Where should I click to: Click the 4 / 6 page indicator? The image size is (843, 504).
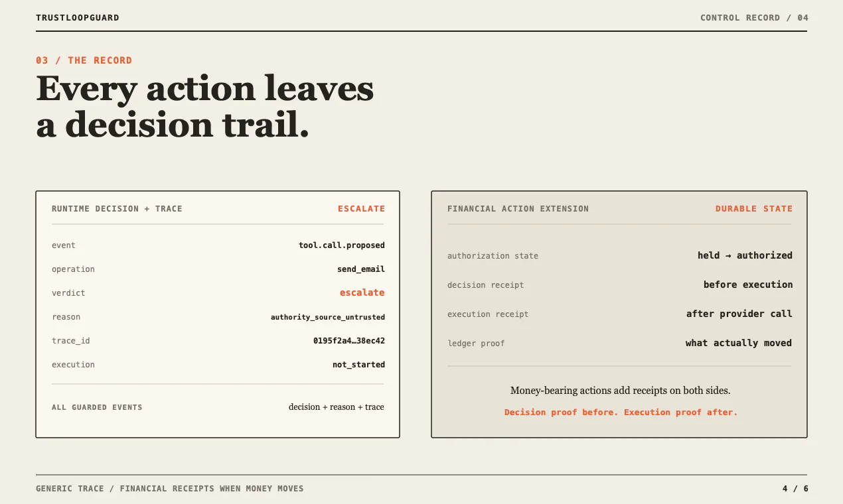pyautogui.click(x=795, y=489)
